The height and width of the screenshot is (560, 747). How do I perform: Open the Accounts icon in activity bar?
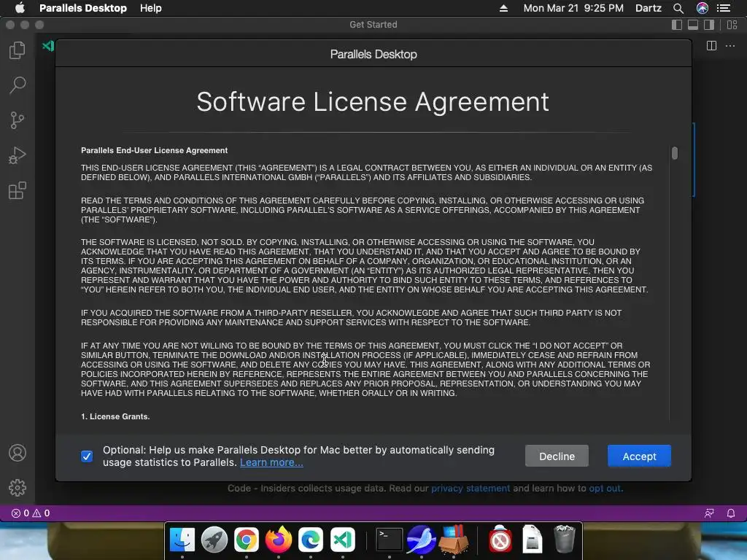coord(18,453)
